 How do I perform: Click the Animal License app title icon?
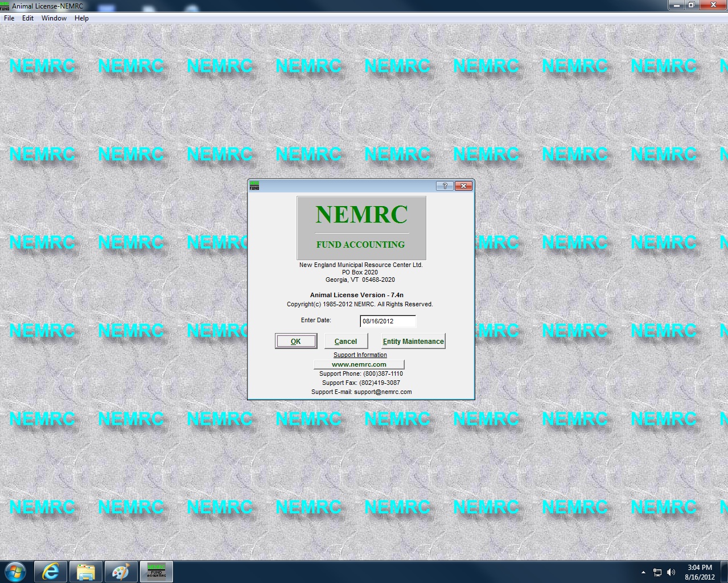coord(5,6)
